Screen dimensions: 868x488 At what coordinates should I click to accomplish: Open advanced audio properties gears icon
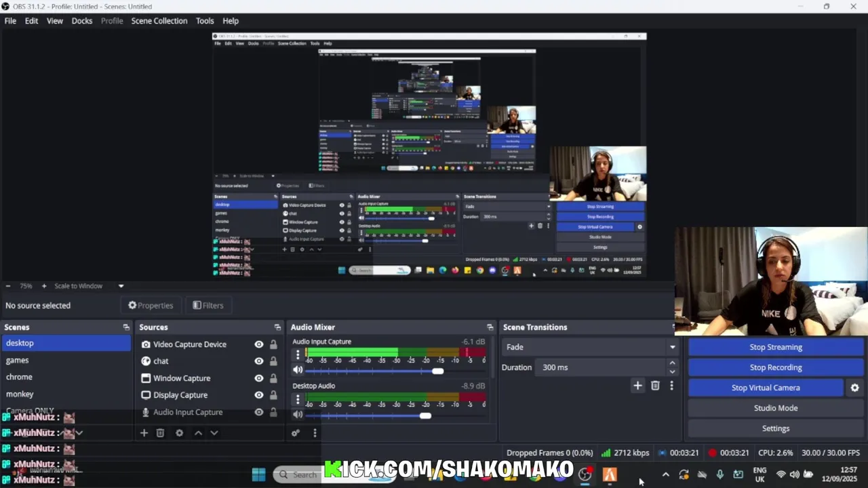296,433
